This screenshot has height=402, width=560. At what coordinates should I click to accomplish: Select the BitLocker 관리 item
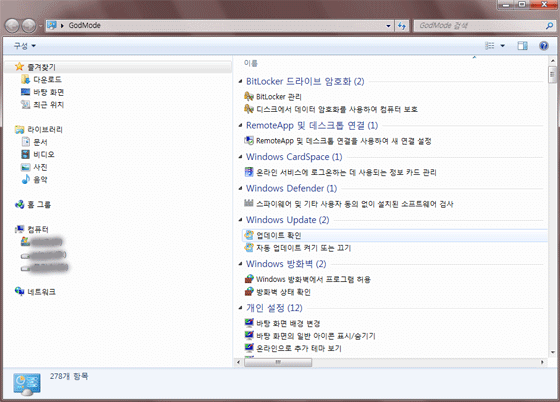[x=279, y=97]
